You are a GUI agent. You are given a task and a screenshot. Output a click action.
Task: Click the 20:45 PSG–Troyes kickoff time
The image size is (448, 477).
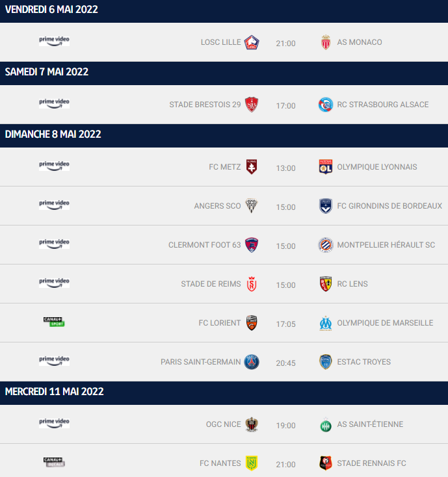tap(286, 363)
